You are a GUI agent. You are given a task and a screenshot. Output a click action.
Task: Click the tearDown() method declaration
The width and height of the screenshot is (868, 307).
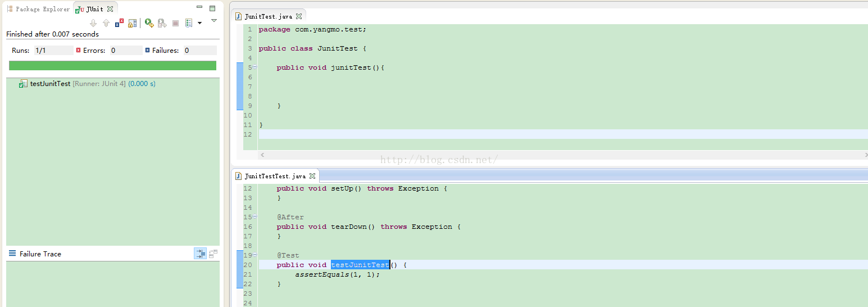[x=369, y=227]
